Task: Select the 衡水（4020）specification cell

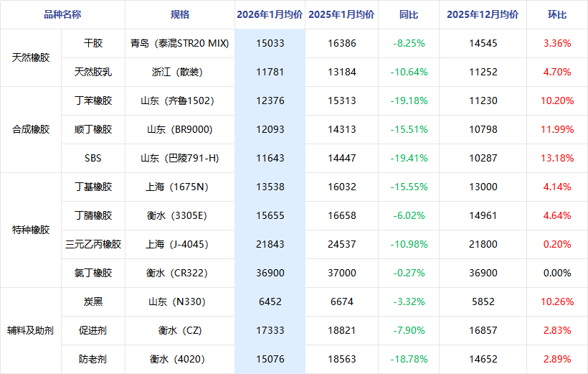Action: 180,359
